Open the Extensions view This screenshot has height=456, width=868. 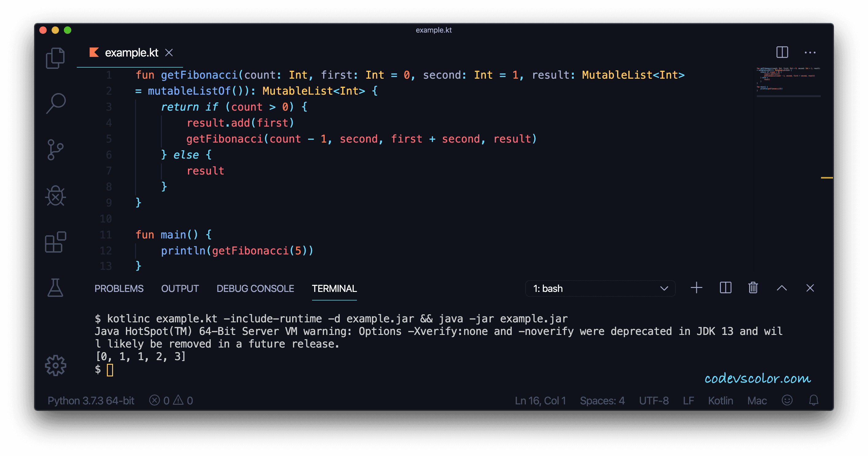(x=55, y=242)
